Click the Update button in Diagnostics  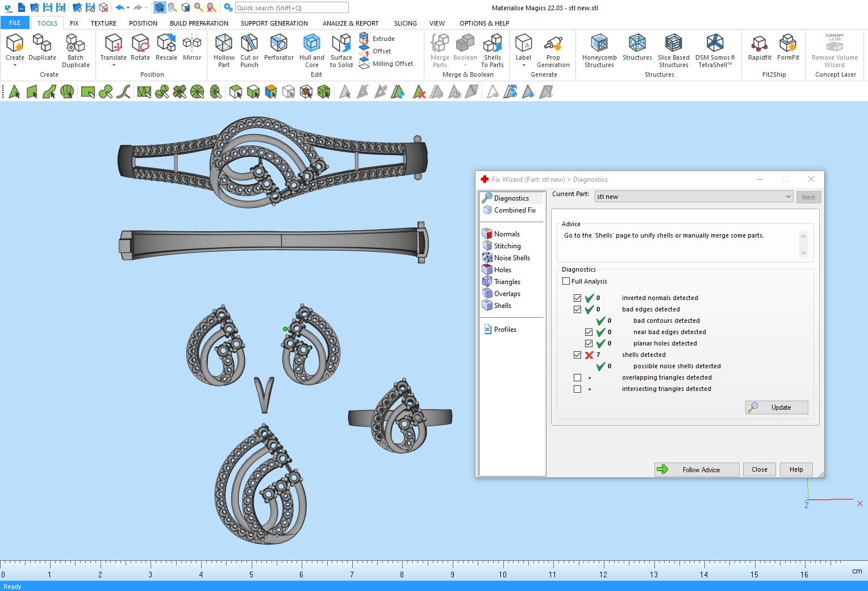[x=776, y=407]
